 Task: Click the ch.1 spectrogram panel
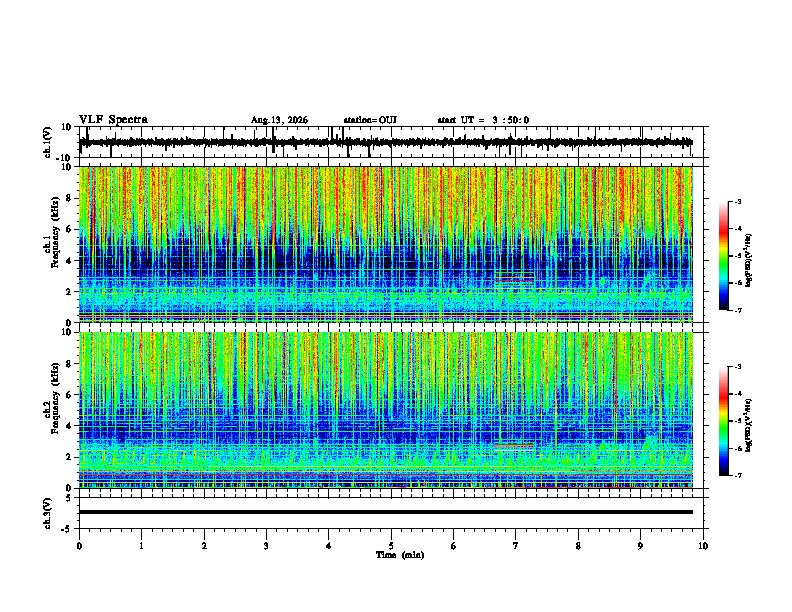point(386,244)
